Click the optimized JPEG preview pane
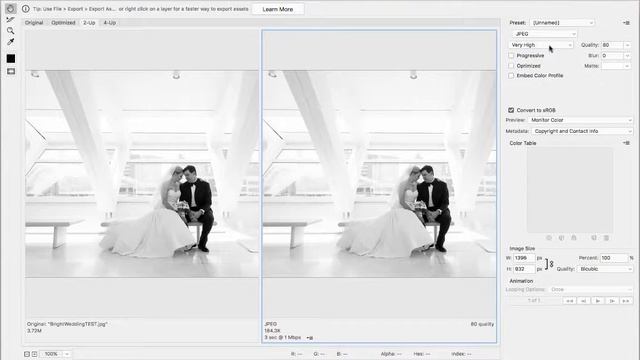The image size is (640, 360). [379, 174]
